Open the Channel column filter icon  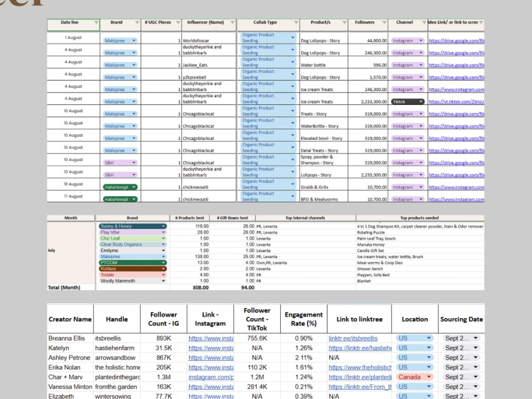[424, 23]
